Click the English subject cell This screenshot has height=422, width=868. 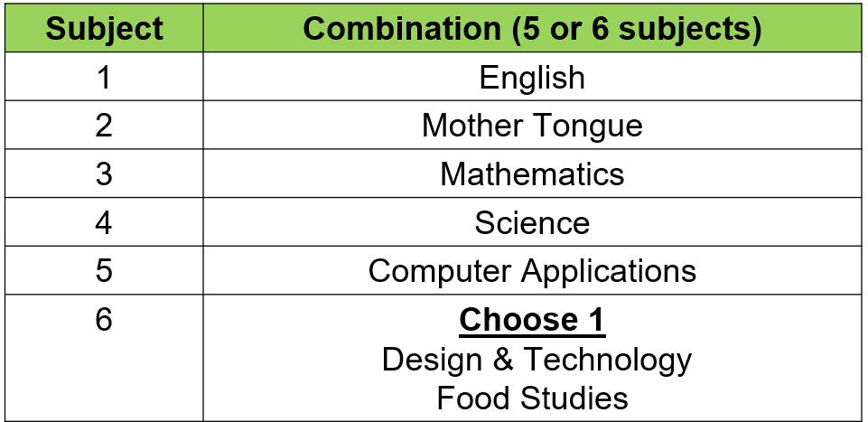(532, 78)
